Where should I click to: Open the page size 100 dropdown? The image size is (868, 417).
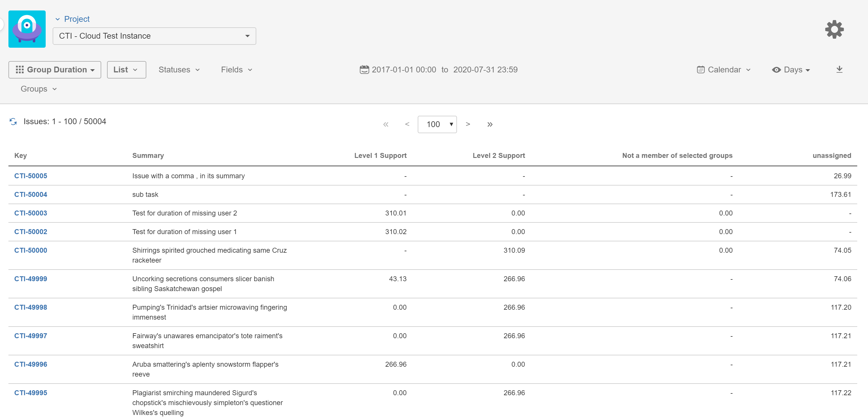click(437, 124)
